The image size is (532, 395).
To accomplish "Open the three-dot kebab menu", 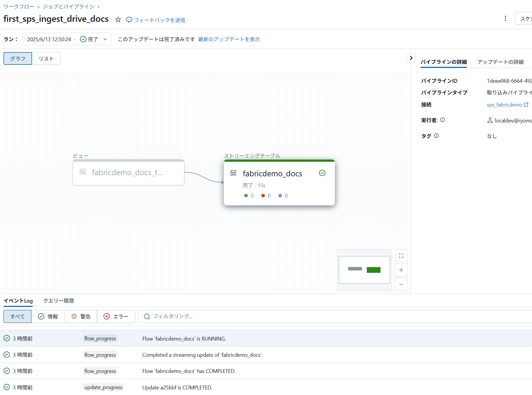I will pos(505,19).
